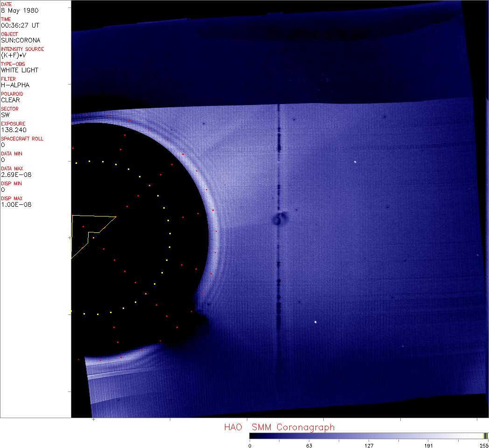
Task: Select the time value '00:36:27 UT'
Action: (x=20, y=25)
